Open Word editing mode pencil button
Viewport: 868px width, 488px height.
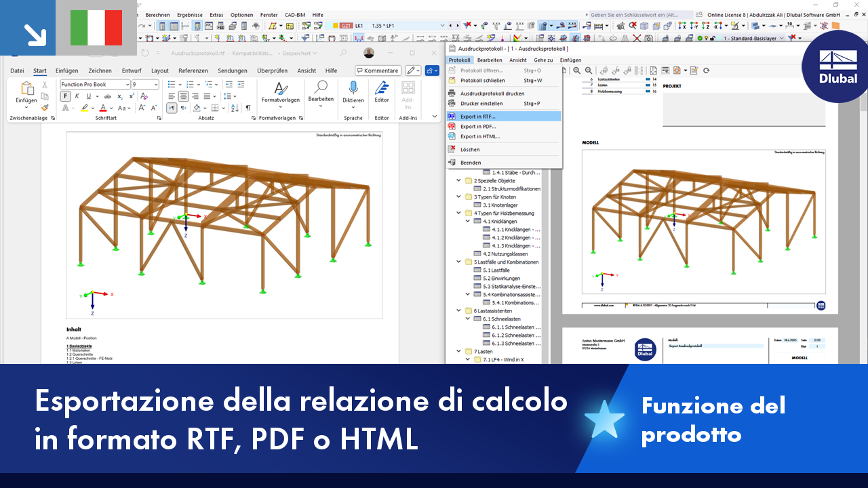[413, 70]
